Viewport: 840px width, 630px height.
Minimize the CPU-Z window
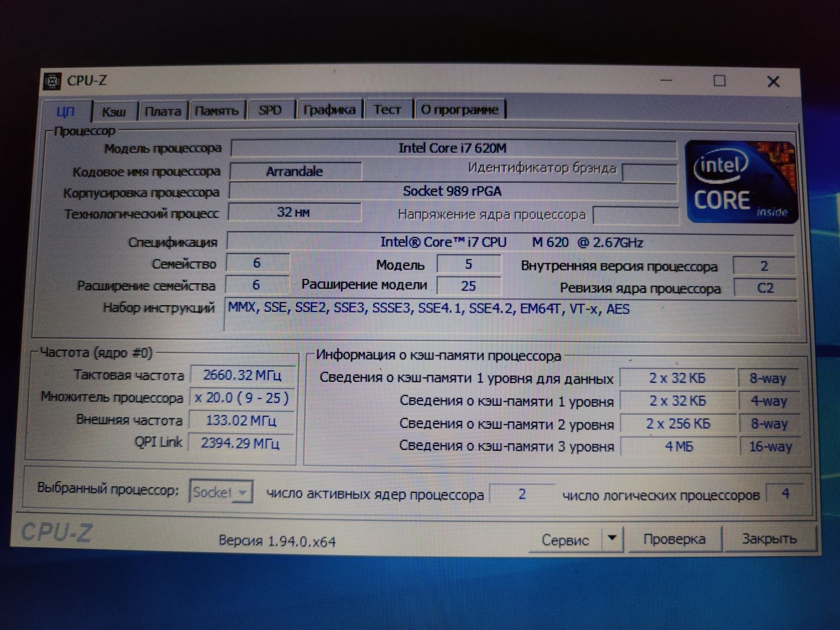[666, 81]
